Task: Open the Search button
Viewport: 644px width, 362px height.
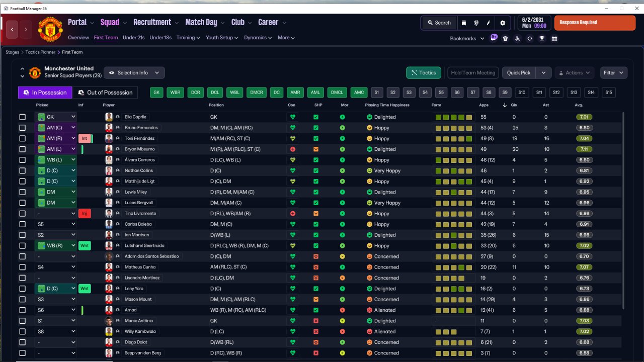Action: click(x=439, y=23)
